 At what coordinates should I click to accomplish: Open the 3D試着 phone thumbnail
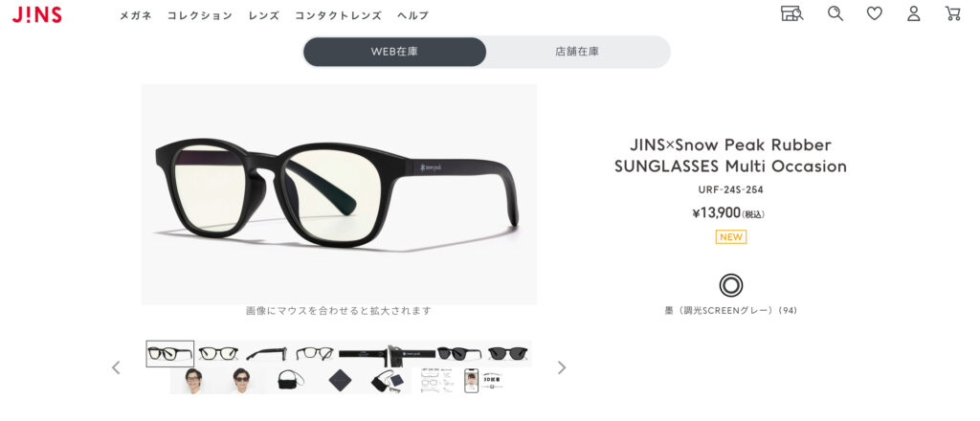point(483,380)
